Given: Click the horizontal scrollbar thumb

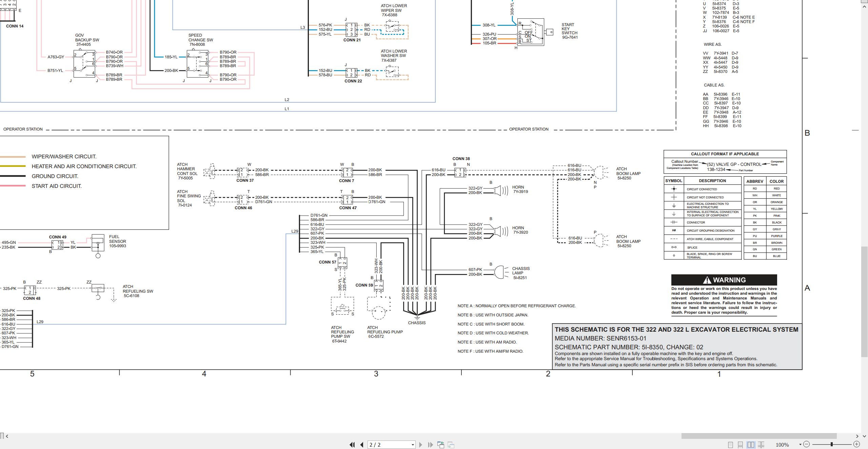Looking at the screenshot, I should tap(759, 436).
